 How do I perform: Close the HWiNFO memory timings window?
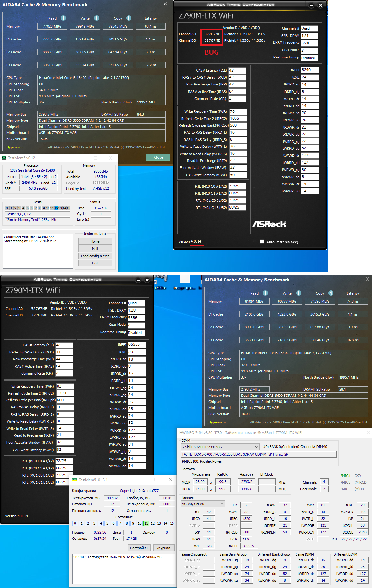point(368,432)
